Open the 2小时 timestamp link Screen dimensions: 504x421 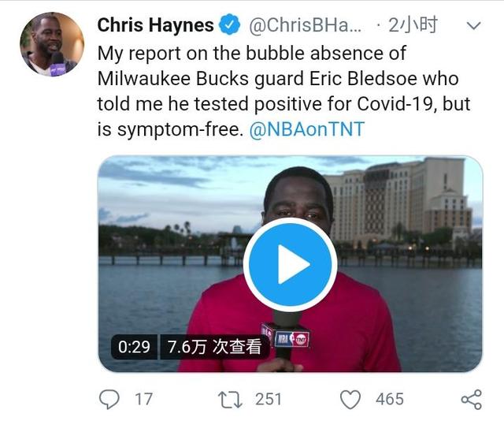tap(413, 25)
